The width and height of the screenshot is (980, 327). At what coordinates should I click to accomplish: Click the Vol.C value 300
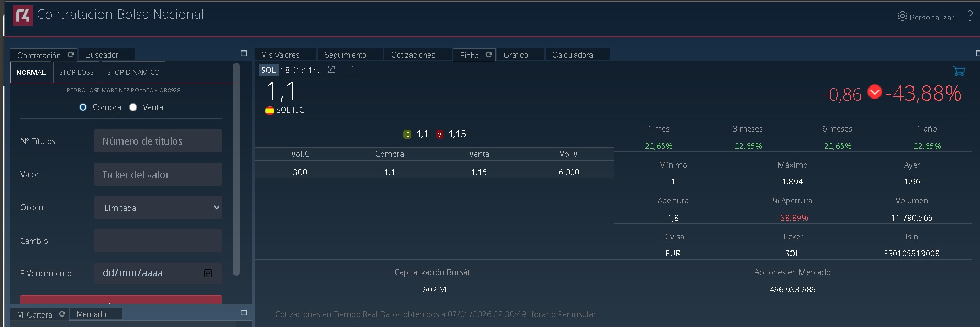coord(300,172)
